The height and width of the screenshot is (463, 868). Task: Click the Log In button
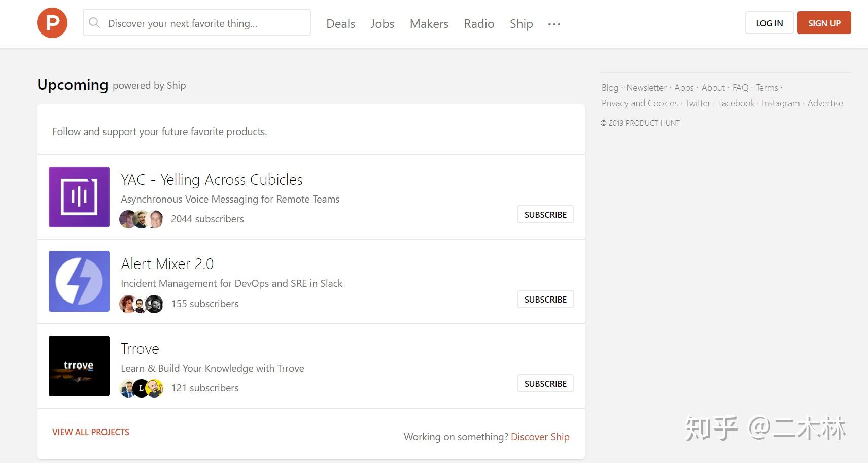[769, 23]
